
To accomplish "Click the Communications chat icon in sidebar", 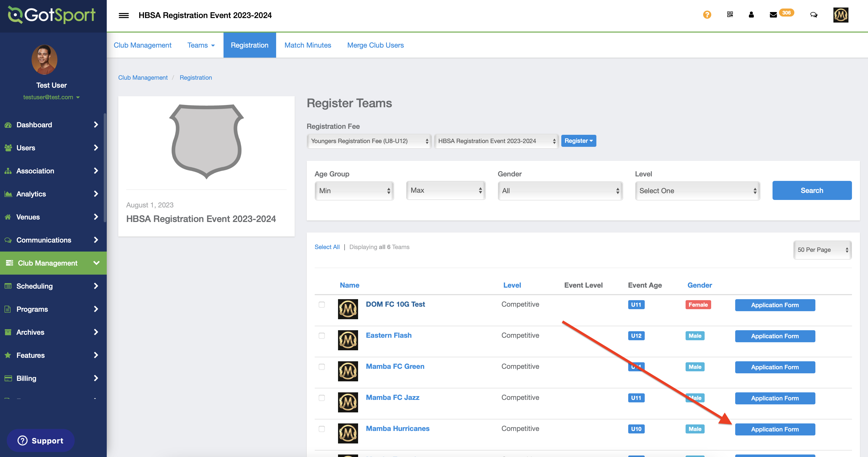I will pyautogui.click(x=8, y=240).
